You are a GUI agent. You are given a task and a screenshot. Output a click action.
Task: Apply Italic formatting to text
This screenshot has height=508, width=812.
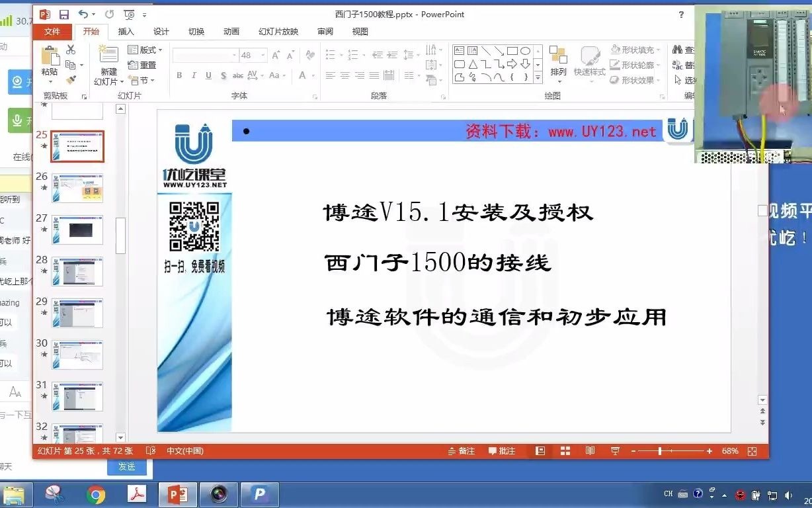194,75
